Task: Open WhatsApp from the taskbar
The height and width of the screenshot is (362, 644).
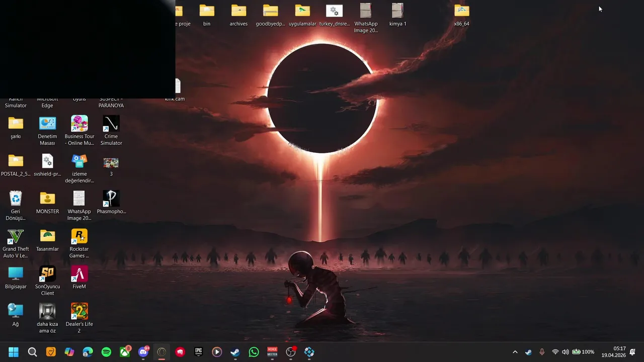Action: pyautogui.click(x=254, y=352)
